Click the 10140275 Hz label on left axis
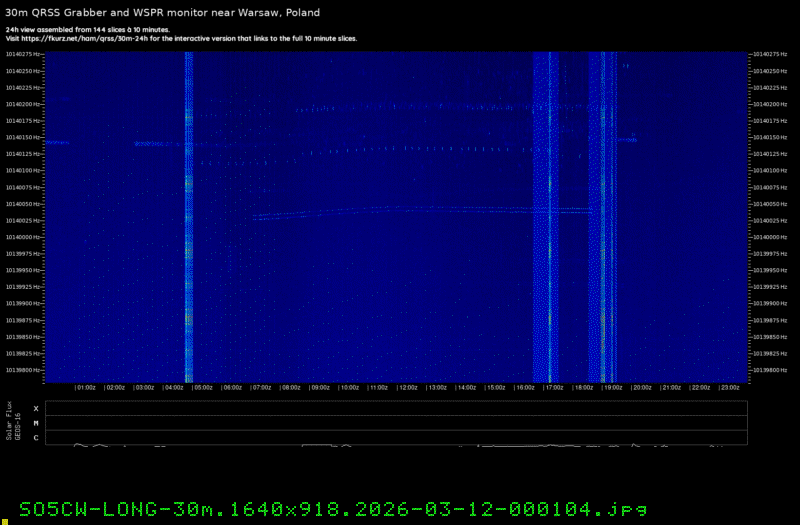The image size is (800, 525). click(23, 54)
